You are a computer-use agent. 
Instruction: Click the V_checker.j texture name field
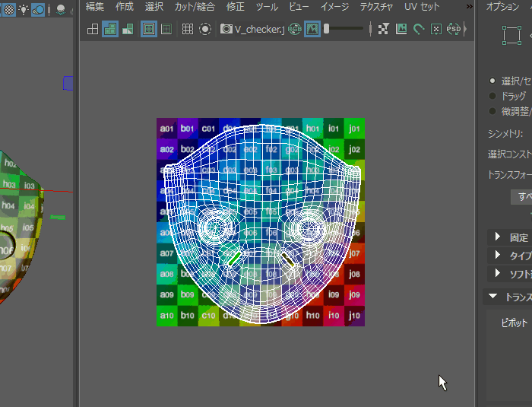pos(260,30)
